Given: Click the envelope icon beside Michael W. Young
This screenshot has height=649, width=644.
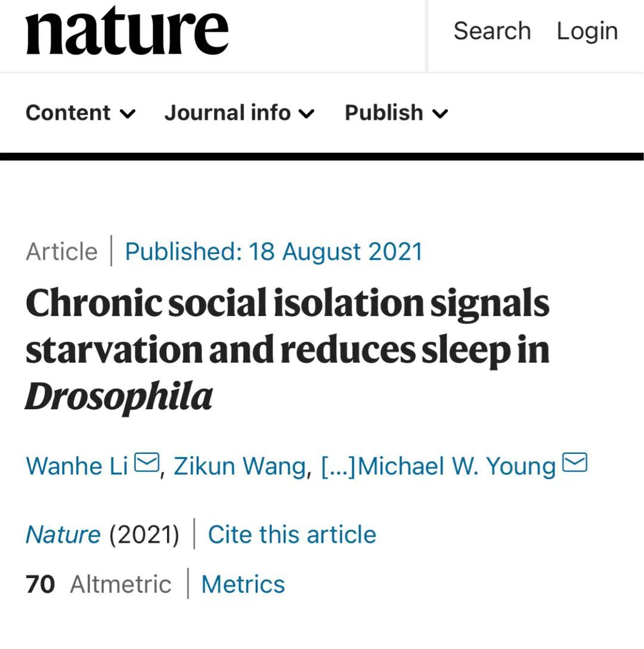Looking at the screenshot, I should pyautogui.click(x=575, y=463).
